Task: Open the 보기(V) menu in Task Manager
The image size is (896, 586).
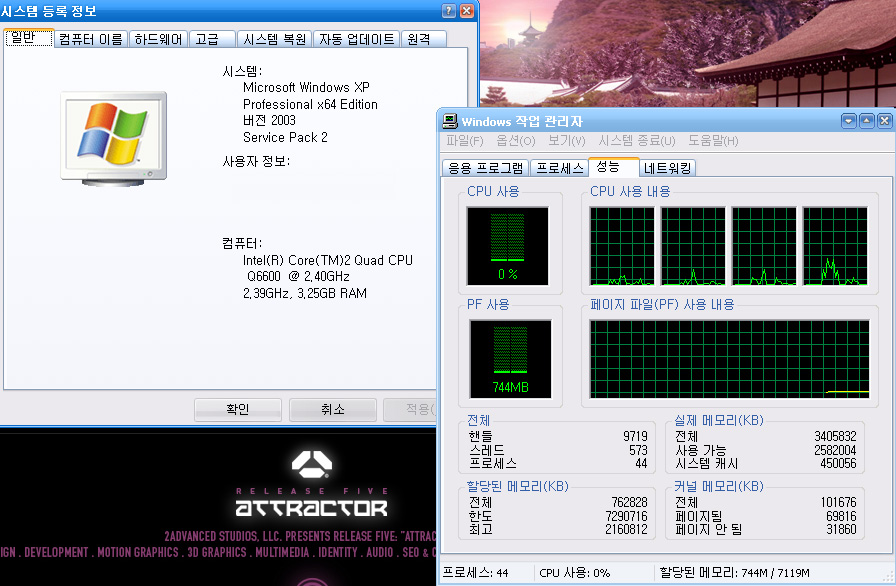Action: (x=566, y=141)
